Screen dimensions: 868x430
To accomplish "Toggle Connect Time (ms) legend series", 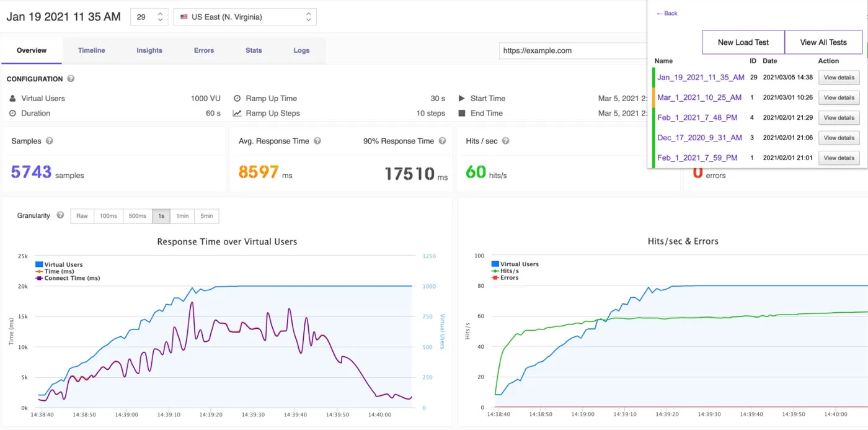I will (68, 278).
